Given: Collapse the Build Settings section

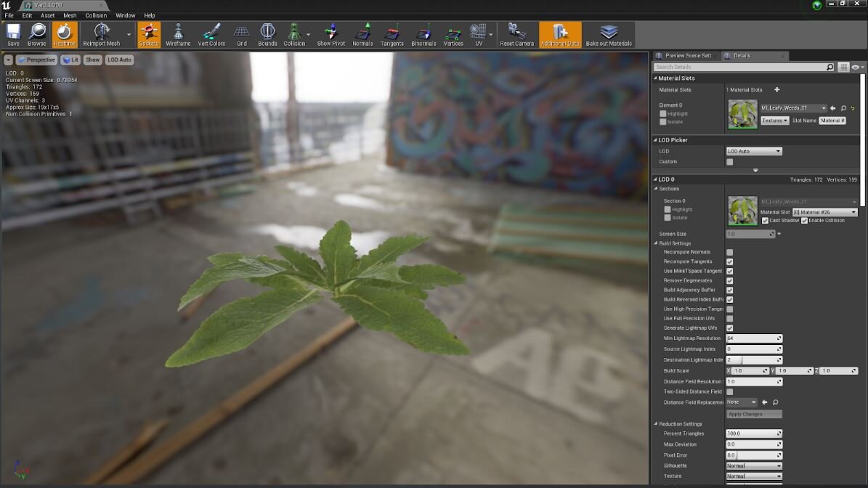Looking at the screenshot, I should click(655, 243).
